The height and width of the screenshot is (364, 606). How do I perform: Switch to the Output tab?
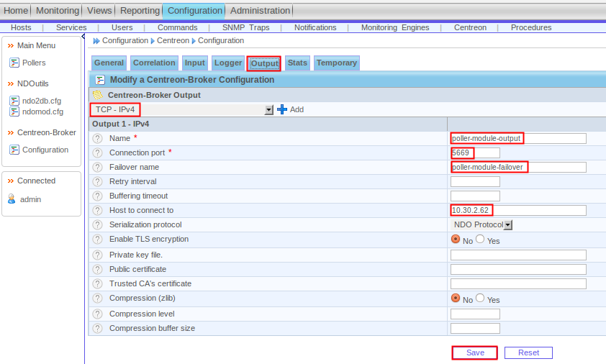tap(264, 63)
